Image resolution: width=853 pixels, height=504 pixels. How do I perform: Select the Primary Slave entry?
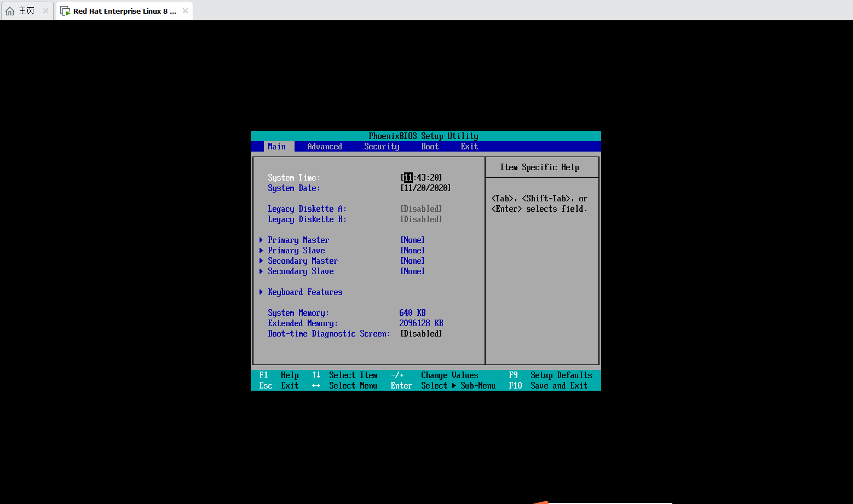tap(296, 250)
